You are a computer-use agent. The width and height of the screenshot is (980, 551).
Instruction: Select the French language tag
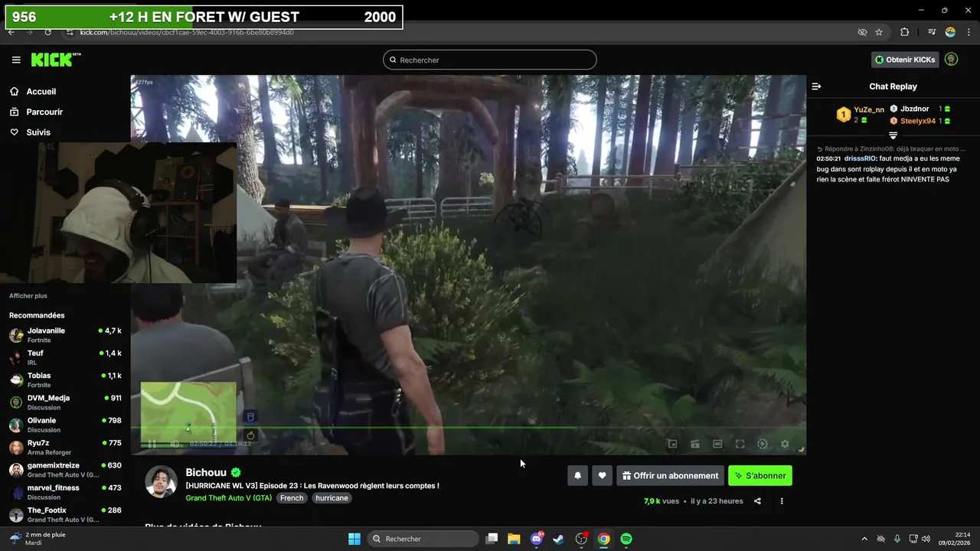[x=292, y=497]
